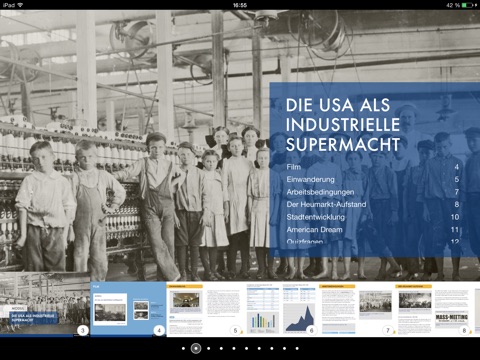The image size is (480, 360).
Task: Open the Film chapter link
Action: (x=294, y=167)
